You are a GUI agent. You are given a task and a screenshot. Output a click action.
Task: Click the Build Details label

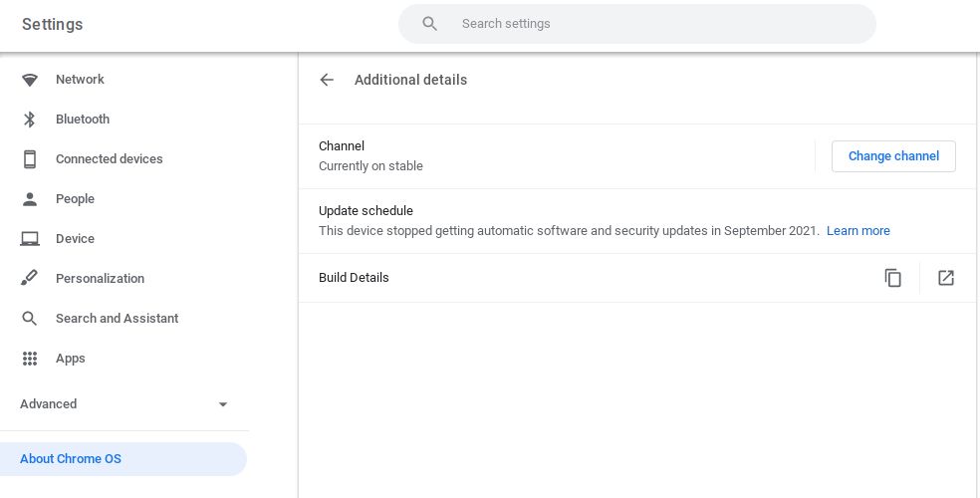tap(354, 278)
